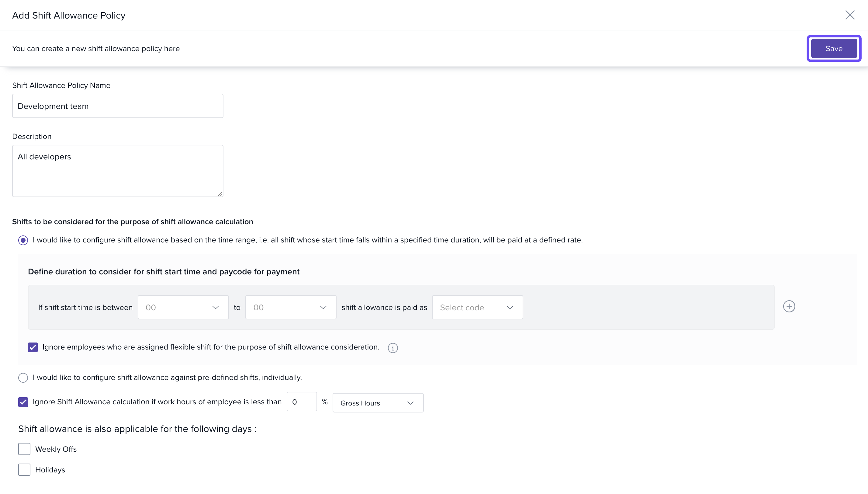
Task: Close the Add Shift Allowance Policy dialog
Action: (x=850, y=15)
